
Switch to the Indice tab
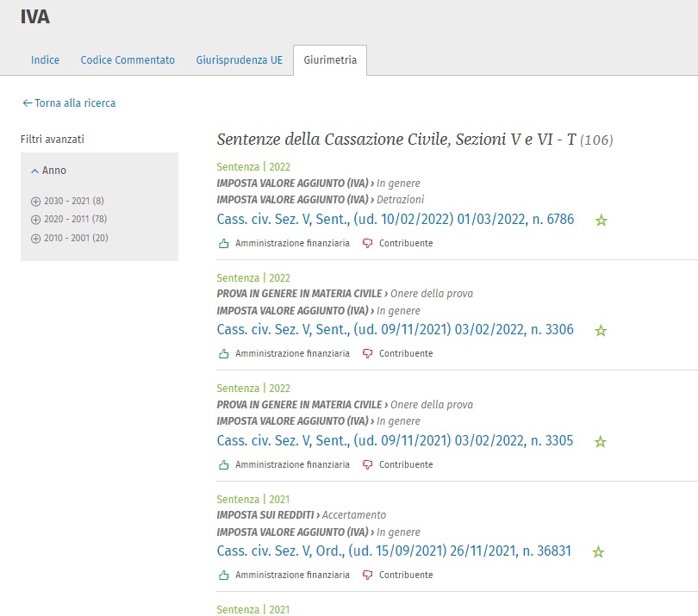pos(45,60)
